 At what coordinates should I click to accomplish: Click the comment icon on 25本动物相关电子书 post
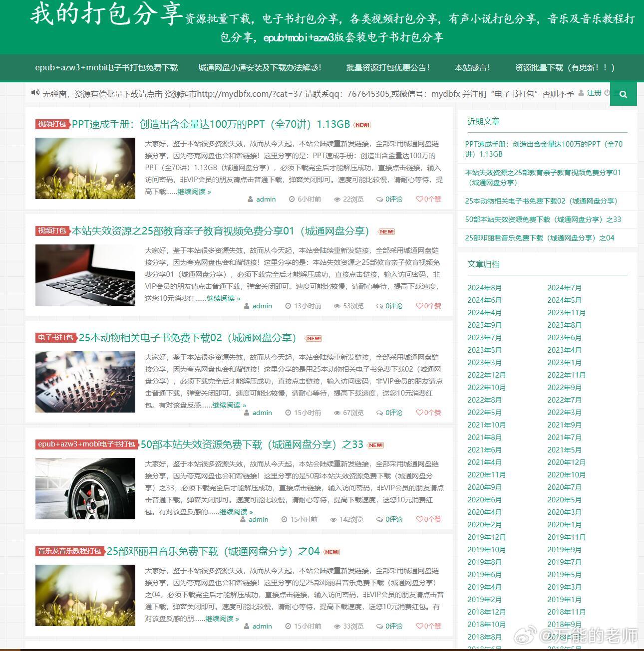[379, 413]
